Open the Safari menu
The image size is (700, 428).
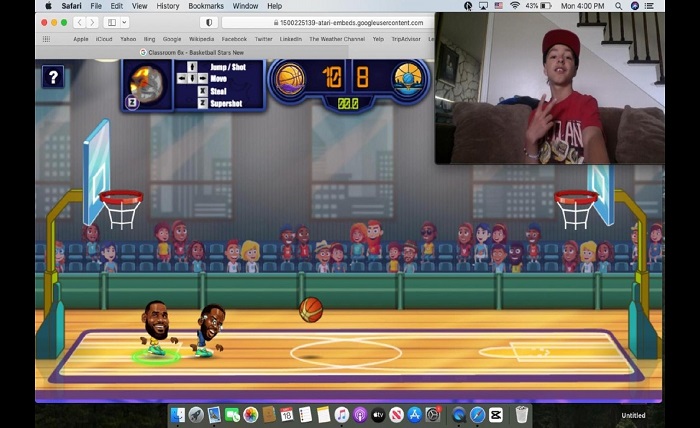coord(71,6)
